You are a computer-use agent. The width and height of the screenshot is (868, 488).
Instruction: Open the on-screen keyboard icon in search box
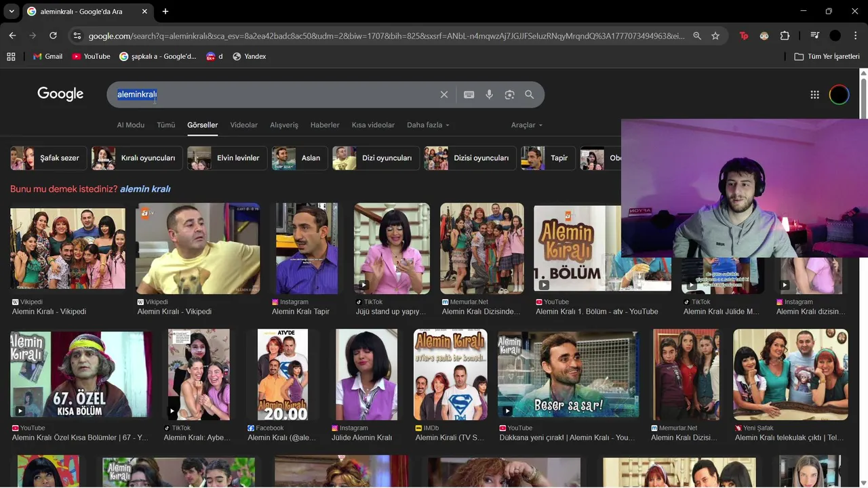469,95
